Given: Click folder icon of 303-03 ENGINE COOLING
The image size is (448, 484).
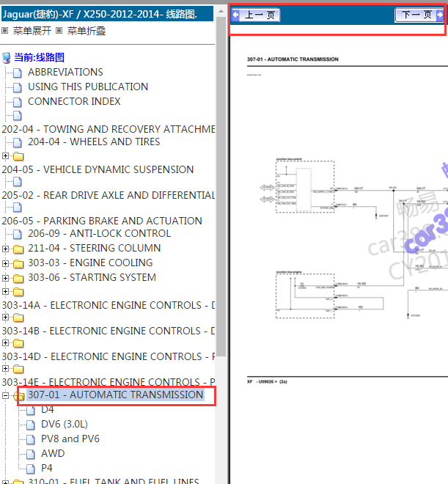Looking at the screenshot, I should pyautogui.click(x=18, y=263).
